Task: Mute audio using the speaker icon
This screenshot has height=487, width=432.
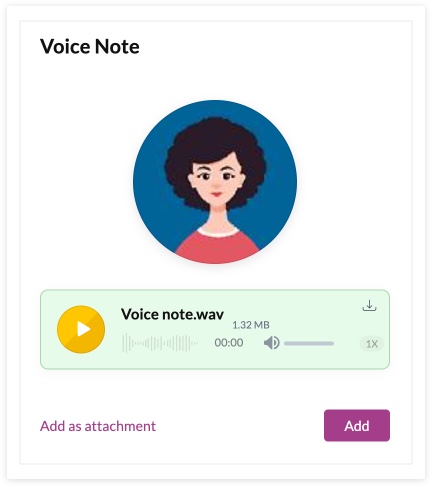Action: [272, 343]
